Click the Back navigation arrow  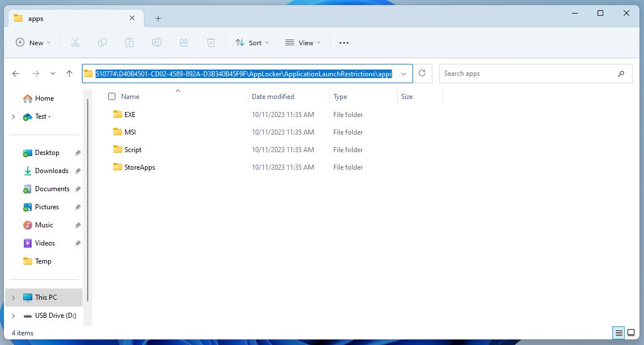click(16, 74)
